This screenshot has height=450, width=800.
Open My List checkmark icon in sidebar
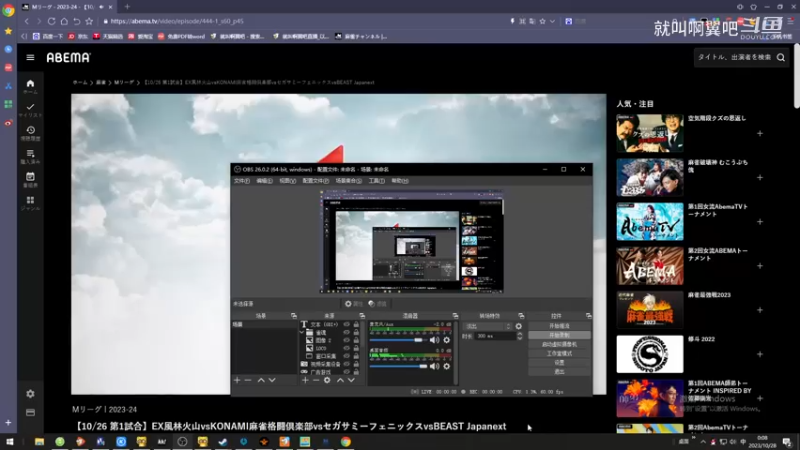click(30, 107)
